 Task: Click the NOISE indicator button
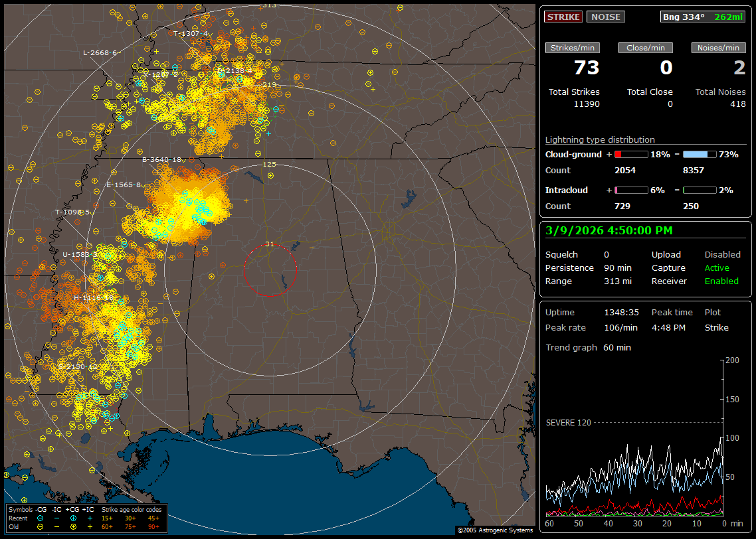coord(605,17)
